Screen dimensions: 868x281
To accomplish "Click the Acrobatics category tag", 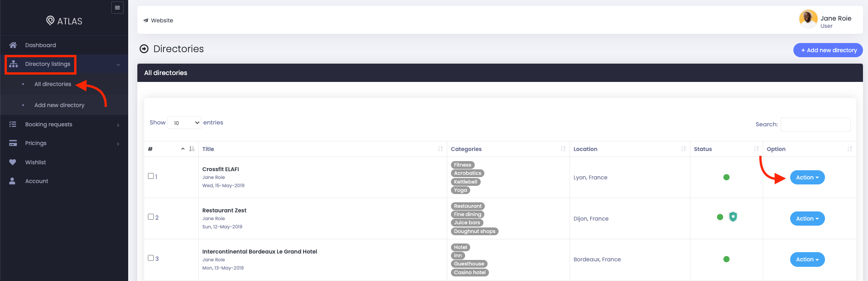I will (467, 173).
